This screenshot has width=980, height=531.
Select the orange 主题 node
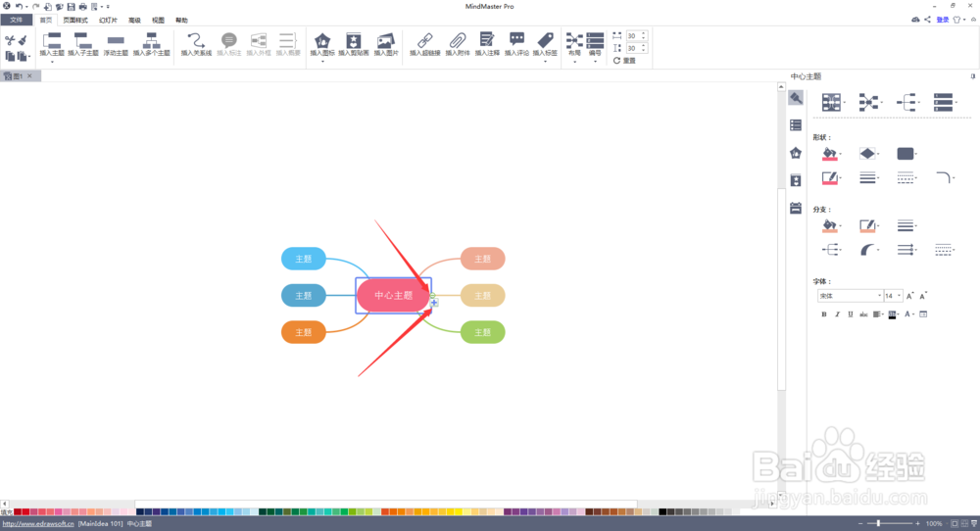pos(304,332)
